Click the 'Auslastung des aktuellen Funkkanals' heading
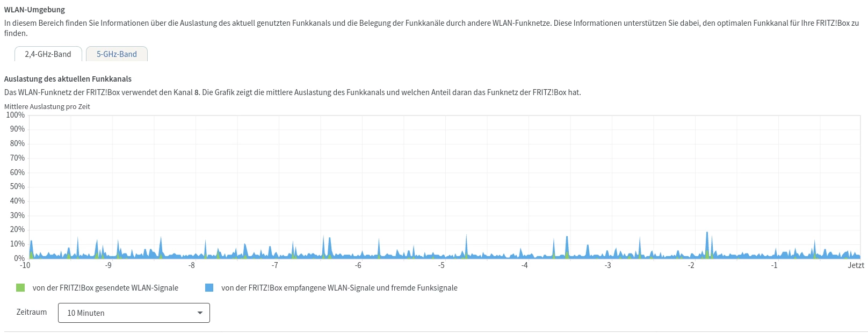 (x=68, y=79)
